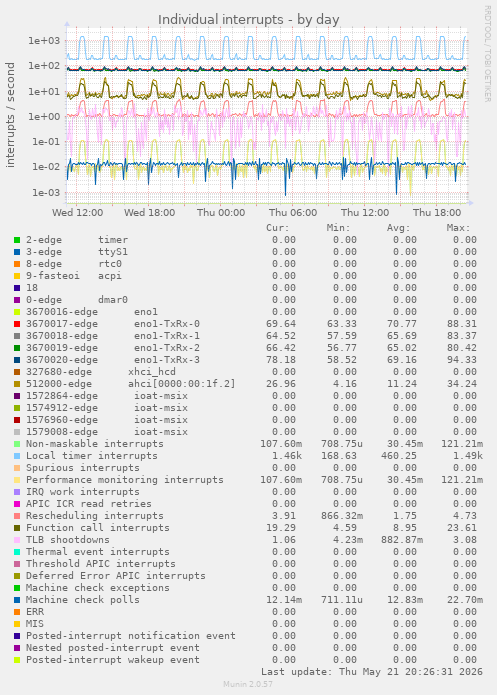Click the Max column header
The image size is (497, 695).
click(458, 228)
